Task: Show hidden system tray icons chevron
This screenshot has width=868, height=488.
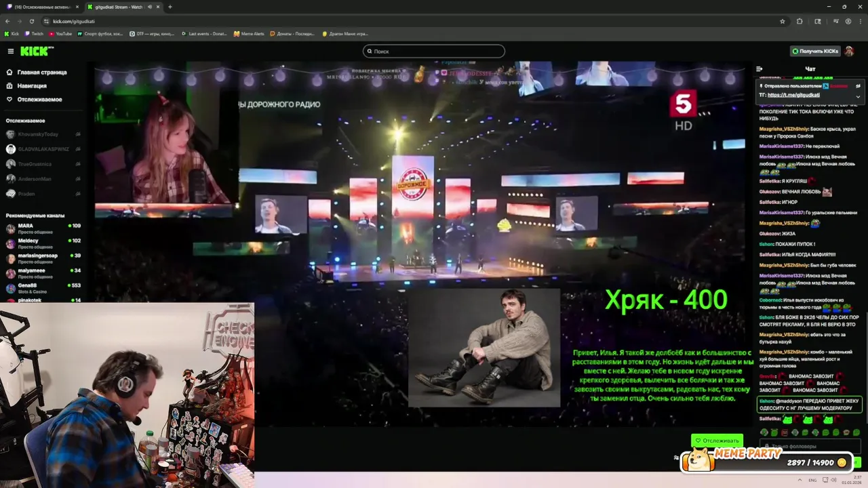Action: pyautogui.click(x=800, y=480)
